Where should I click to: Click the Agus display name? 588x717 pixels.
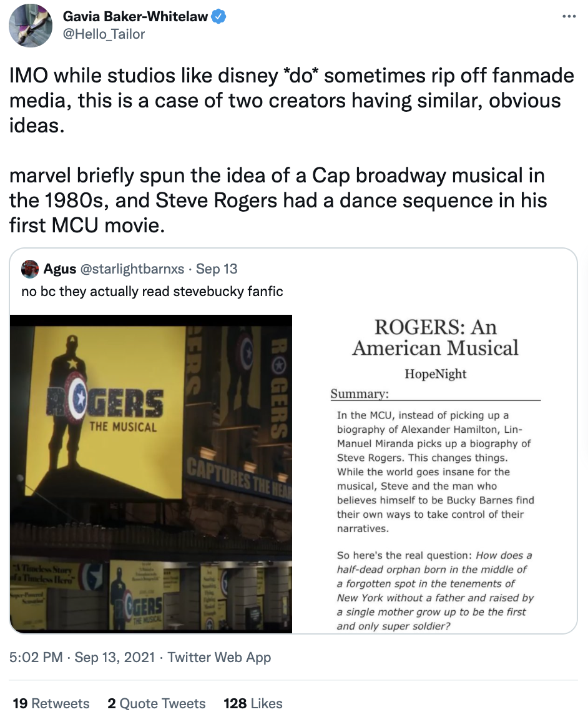[60, 269]
